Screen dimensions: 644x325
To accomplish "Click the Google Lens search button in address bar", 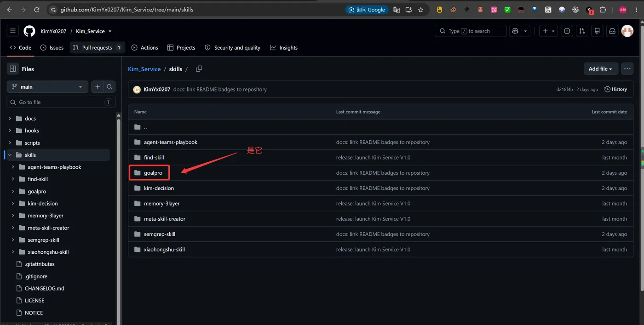I will click(367, 10).
